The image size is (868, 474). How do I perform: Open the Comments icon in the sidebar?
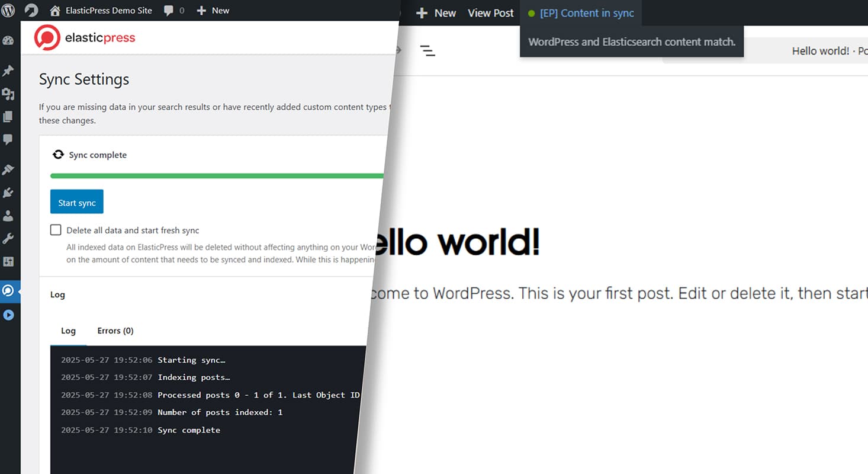point(8,140)
